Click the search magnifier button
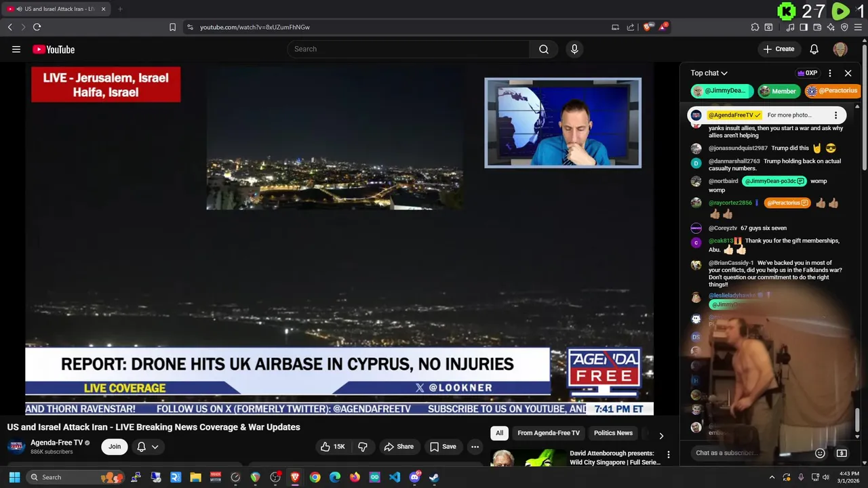This screenshot has height=488, width=868. pyautogui.click(x=544, y=49)
